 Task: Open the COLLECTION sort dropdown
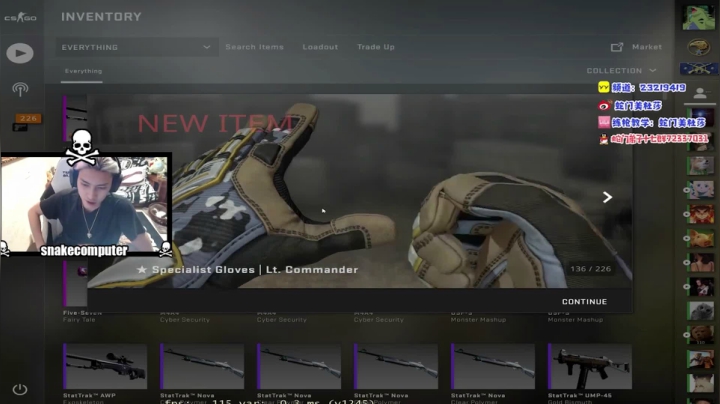pos(621,71)
